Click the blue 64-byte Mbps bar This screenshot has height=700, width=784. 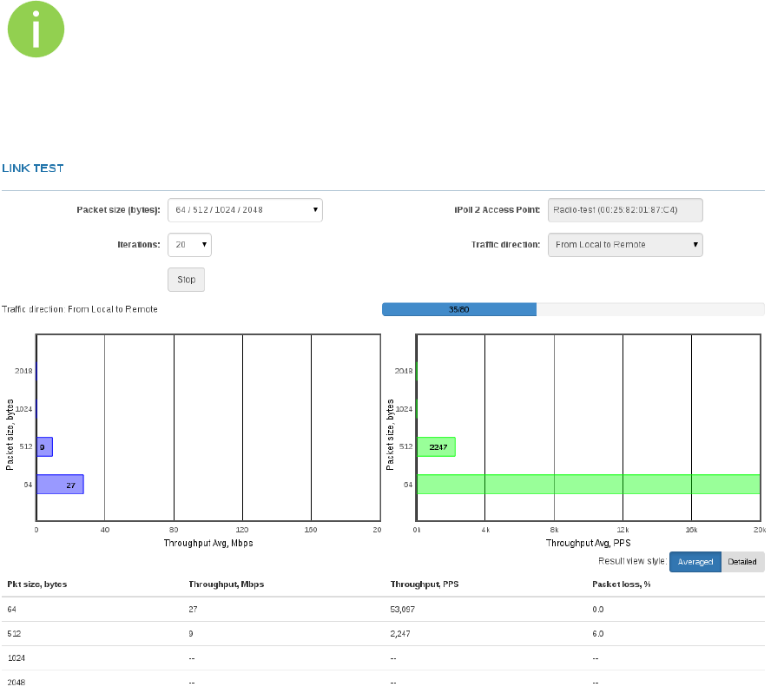pyautogui.click(x=60, y=485)
